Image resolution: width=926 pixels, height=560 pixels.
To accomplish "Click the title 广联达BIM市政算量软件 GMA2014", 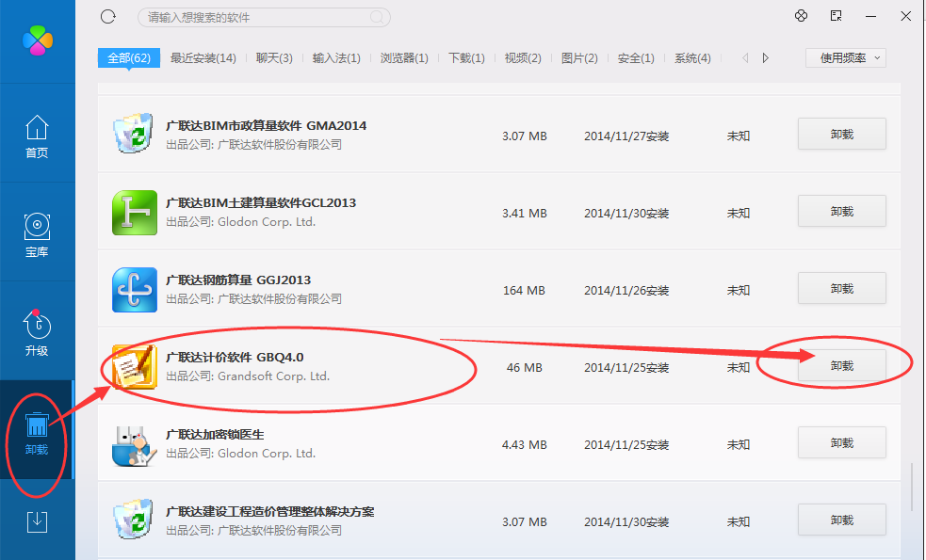I will pos(266,126).
